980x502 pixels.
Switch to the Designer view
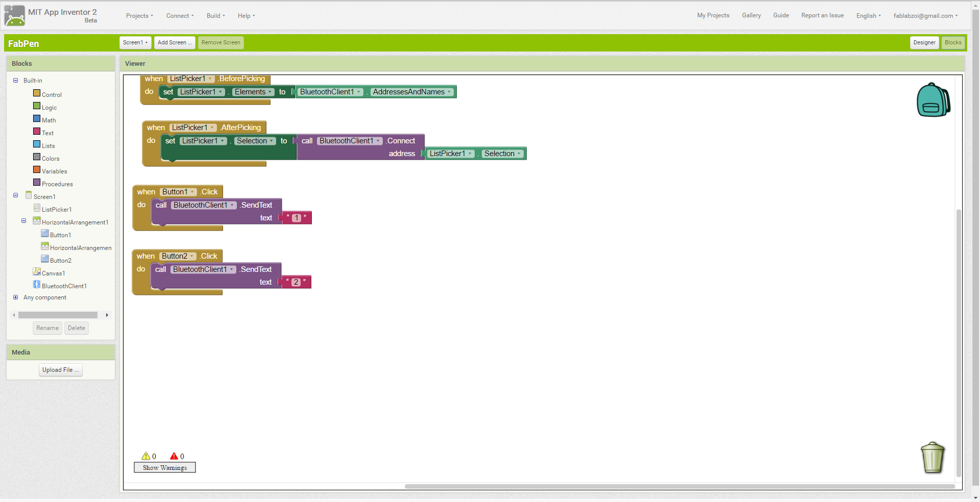pyautogui.click(x=924, y=42)
